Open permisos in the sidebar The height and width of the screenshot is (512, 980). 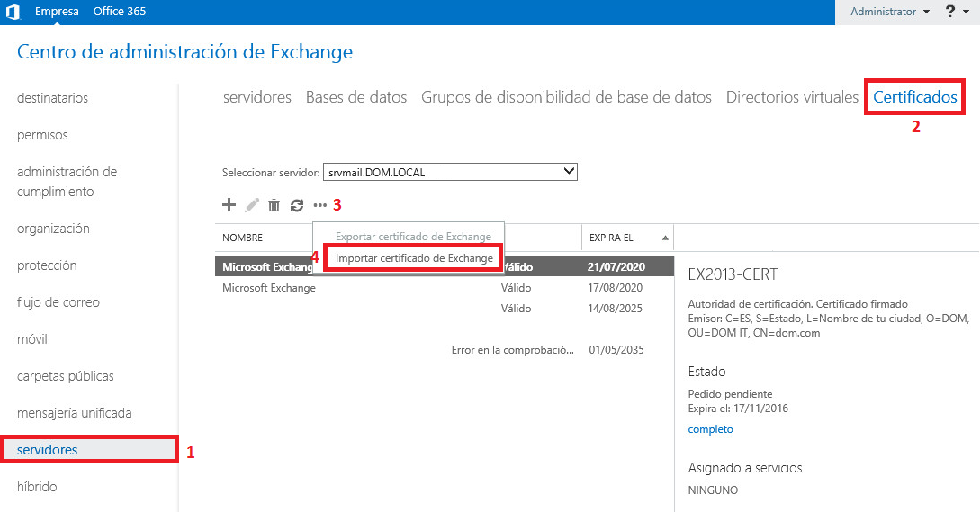point(42,135)
